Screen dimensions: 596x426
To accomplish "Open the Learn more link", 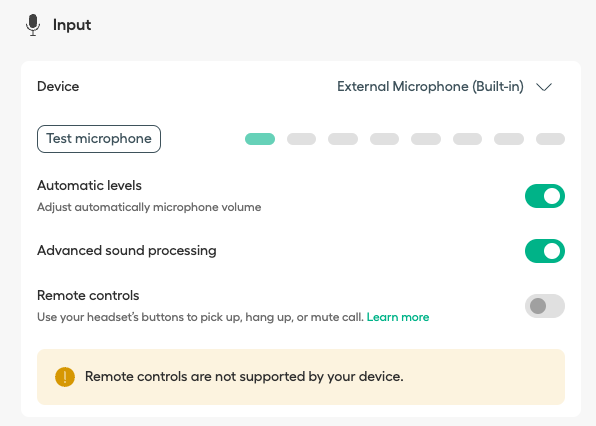I will [398, 317].
